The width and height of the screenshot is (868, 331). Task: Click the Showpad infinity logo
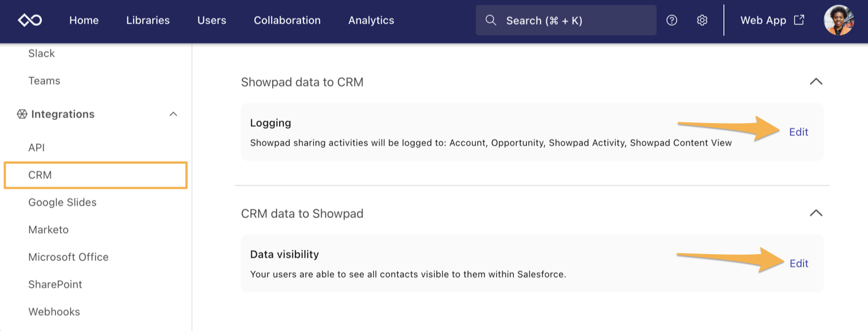pos(30,20)
